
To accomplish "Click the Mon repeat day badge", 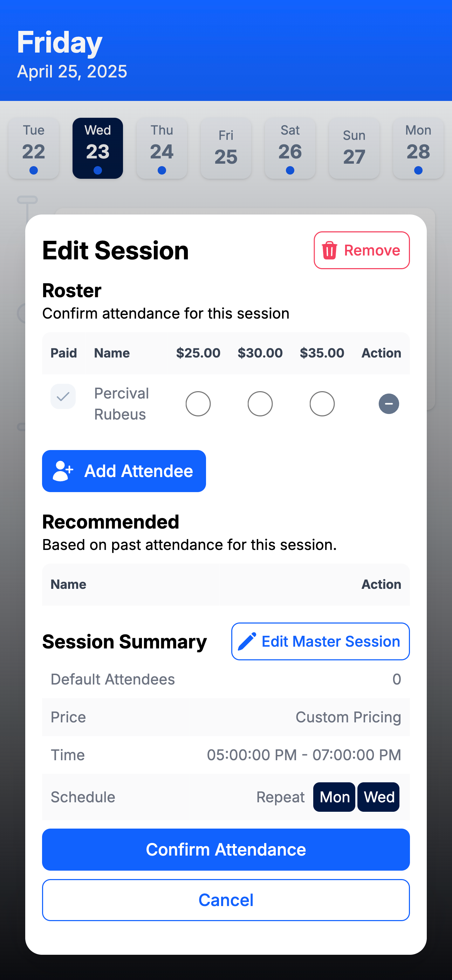I will 334,797.
